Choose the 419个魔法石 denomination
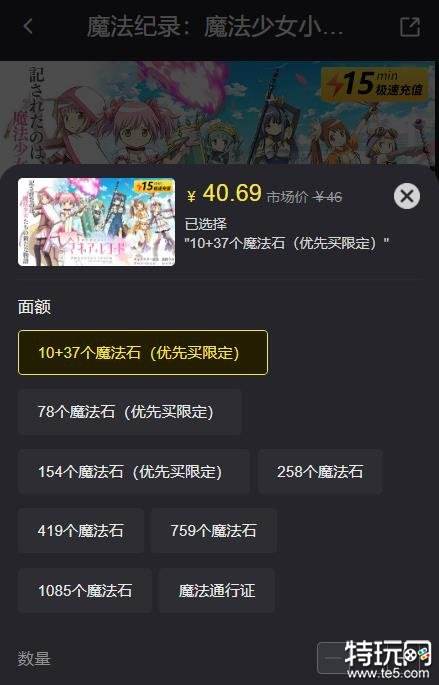 tap(81, 531)
